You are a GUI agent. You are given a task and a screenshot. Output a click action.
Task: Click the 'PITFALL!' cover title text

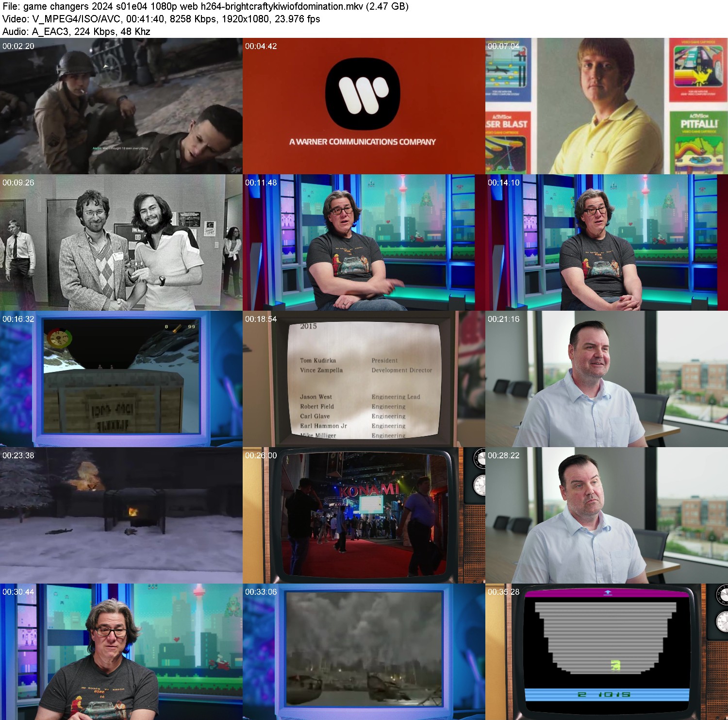coord(699,123)
